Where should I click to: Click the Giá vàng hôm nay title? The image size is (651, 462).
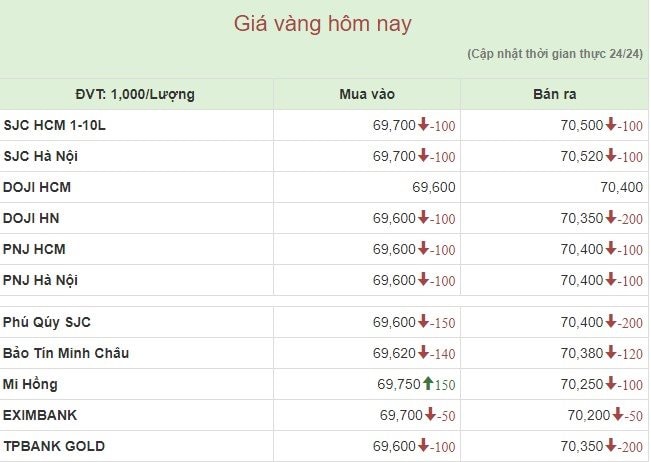(323, 23)
